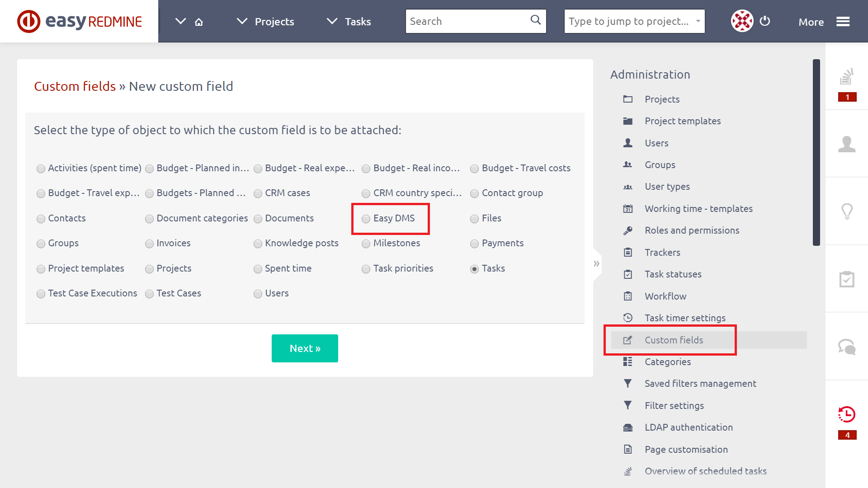The image size is (868, 488).
Task: Expand the dropdown arrow beside home icon
Action: (180, 21)
